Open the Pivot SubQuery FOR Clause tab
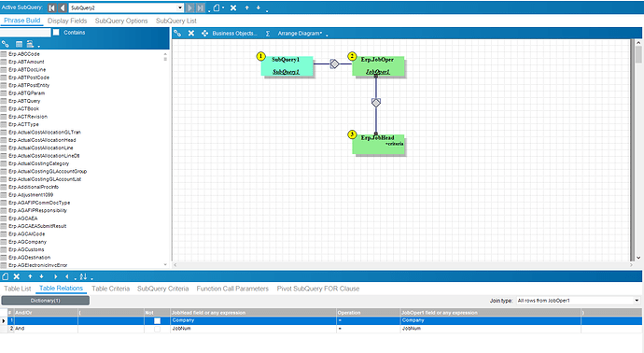Screen dimensions: 644x353 pyautogui.click(x=318, y=289)
